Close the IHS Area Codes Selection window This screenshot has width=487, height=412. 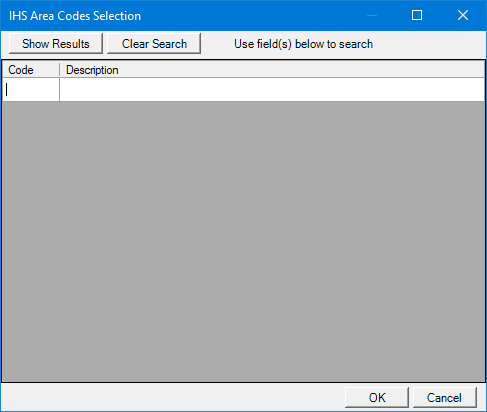463,15
